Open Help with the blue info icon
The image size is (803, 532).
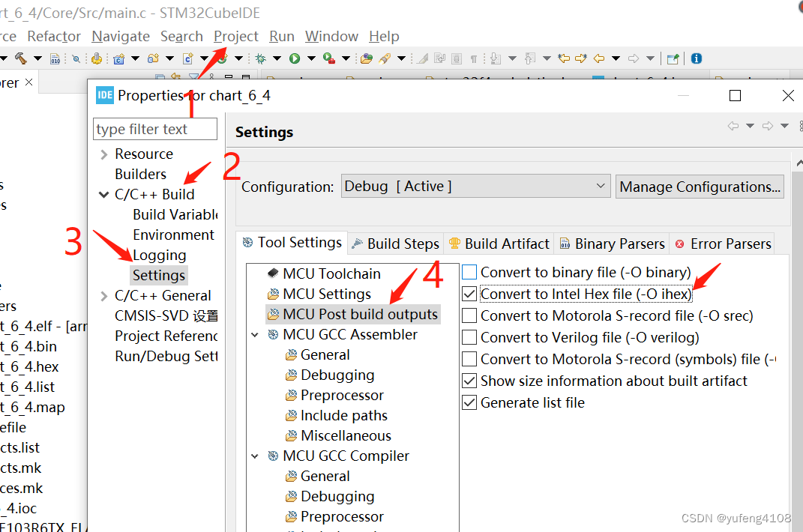pyautogui.click(x=697, y=58)
